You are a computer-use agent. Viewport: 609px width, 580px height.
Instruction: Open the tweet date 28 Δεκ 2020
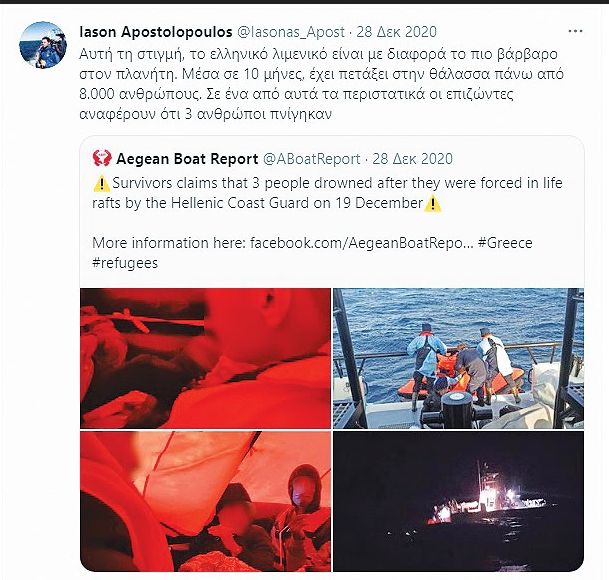point(397,32)
